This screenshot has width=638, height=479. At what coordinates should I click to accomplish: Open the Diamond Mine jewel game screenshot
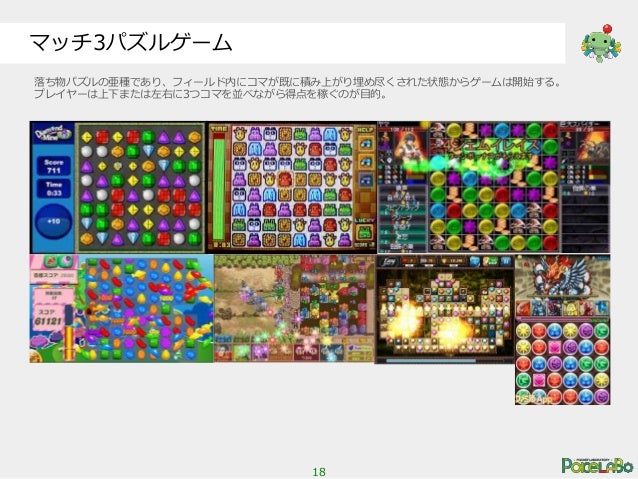[118, 187]
